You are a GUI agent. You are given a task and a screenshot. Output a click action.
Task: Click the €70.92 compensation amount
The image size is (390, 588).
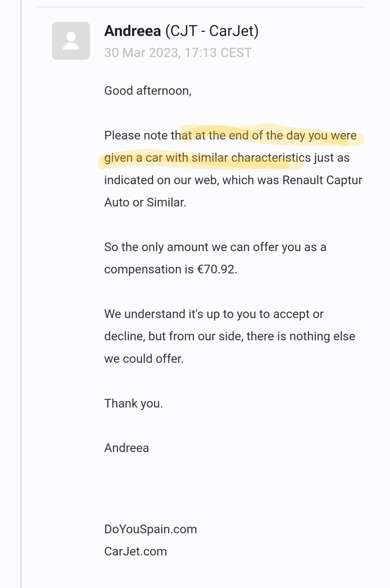[x=217, y=269]
